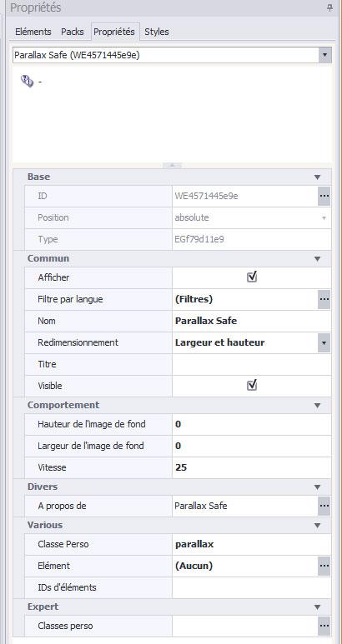
Task: Click the Vitesse value field
Action: click(x=252, y=467)
